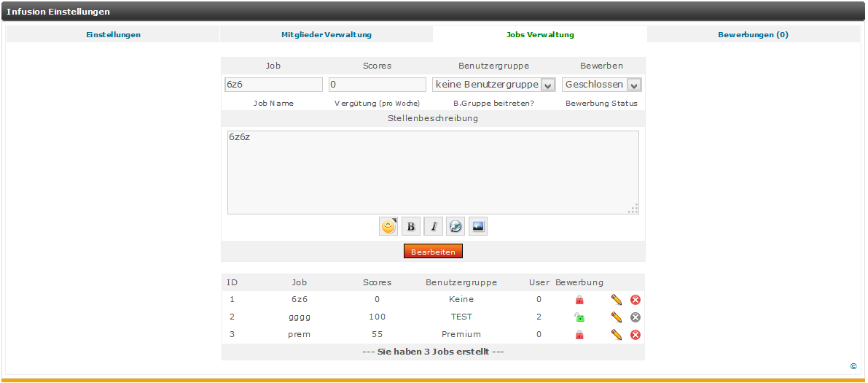Select the Jobs Verwaltung tab

point(540,34)
